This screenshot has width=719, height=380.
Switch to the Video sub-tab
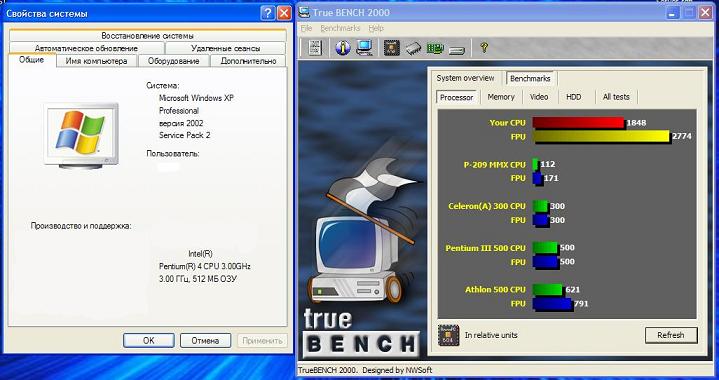(539, 97)
